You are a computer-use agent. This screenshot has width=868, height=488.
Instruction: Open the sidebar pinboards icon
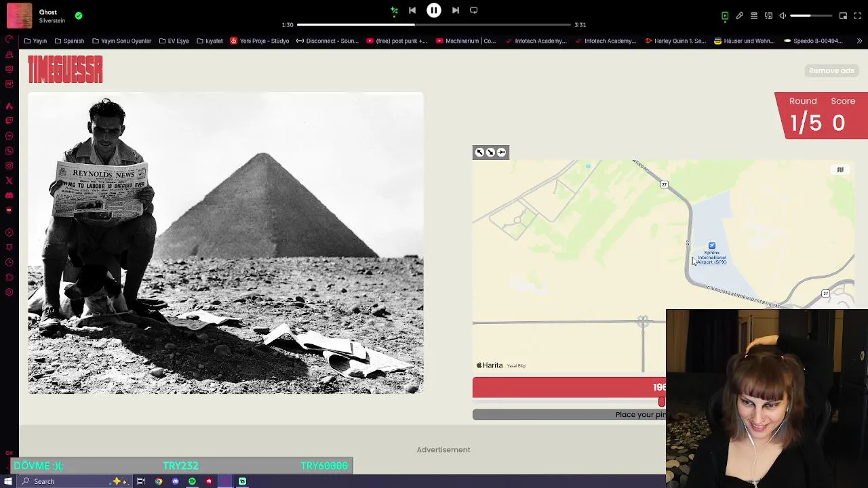click(9, 247)
